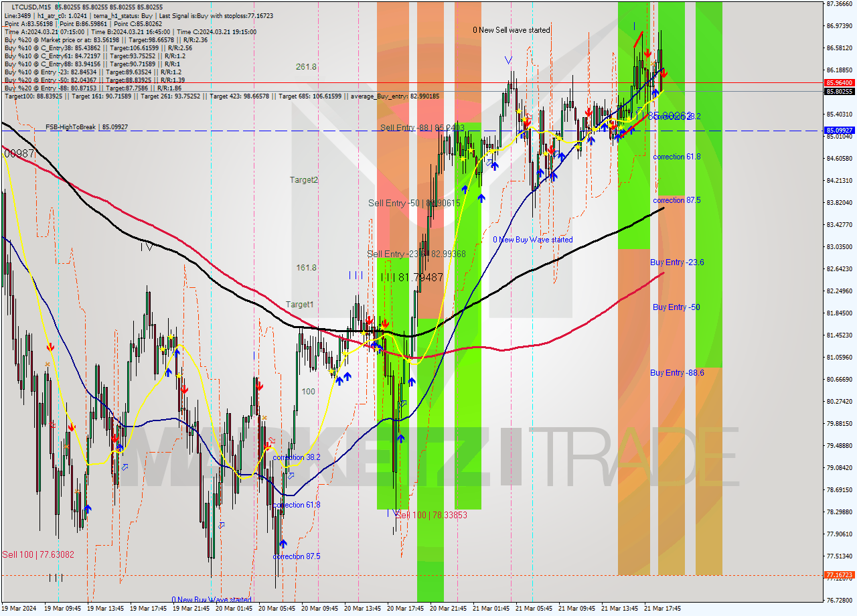Click the 85.80255 current price tag
Viewport: 857px width, 616px height.
coord(840,91)
